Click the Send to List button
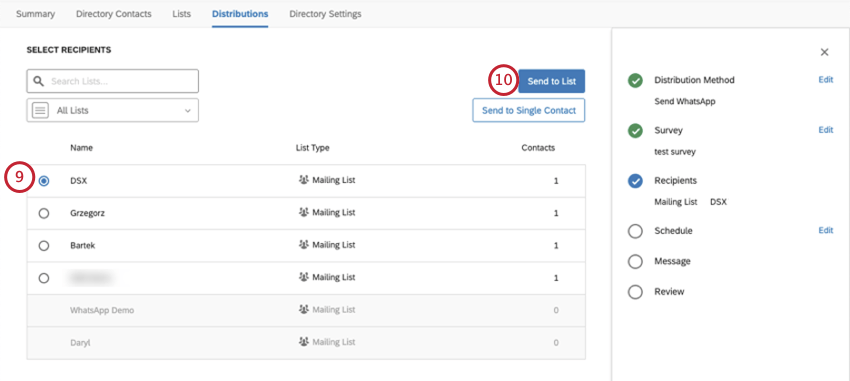The height and width of the screenshot is (381, 850). tap(551, 81)
